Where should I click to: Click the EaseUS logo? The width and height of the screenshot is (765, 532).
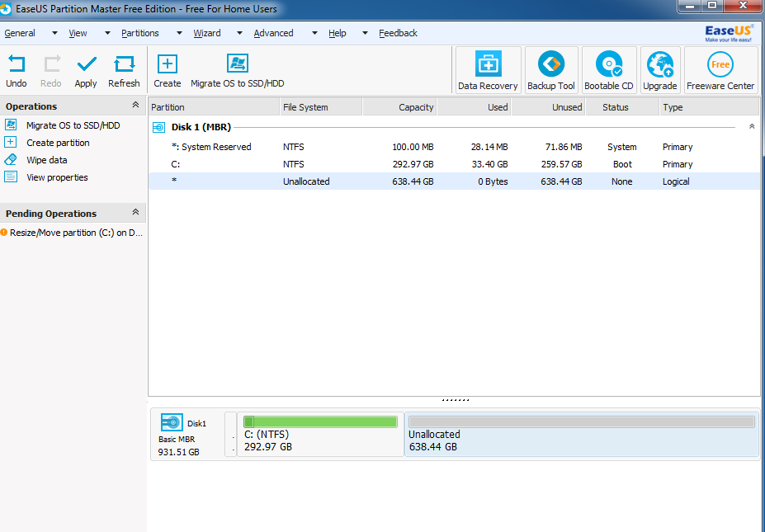click(729, 33)
